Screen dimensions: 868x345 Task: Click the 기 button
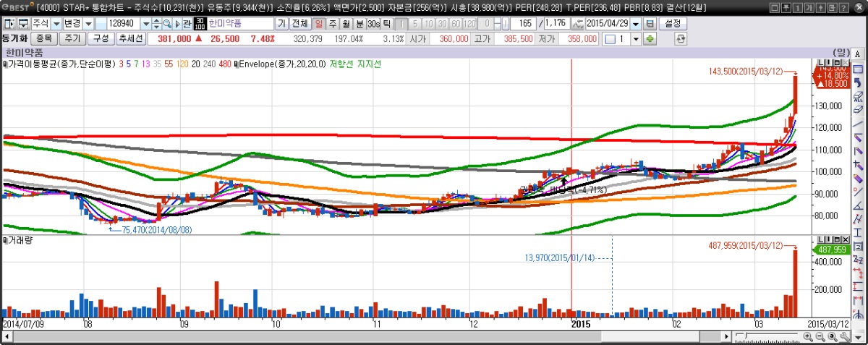pos(281,23)
